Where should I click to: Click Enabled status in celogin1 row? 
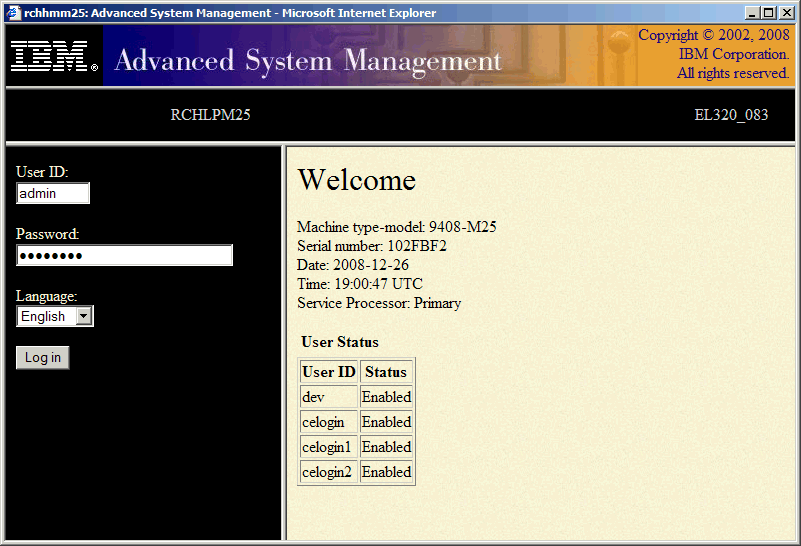[386, 447]
